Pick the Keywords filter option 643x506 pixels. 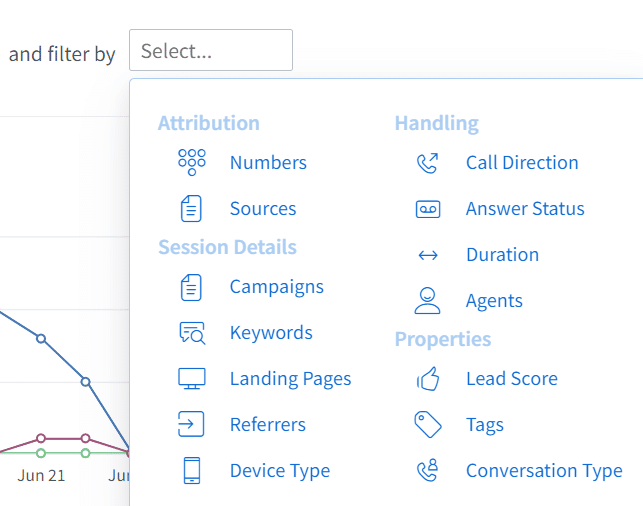[271, 333]
